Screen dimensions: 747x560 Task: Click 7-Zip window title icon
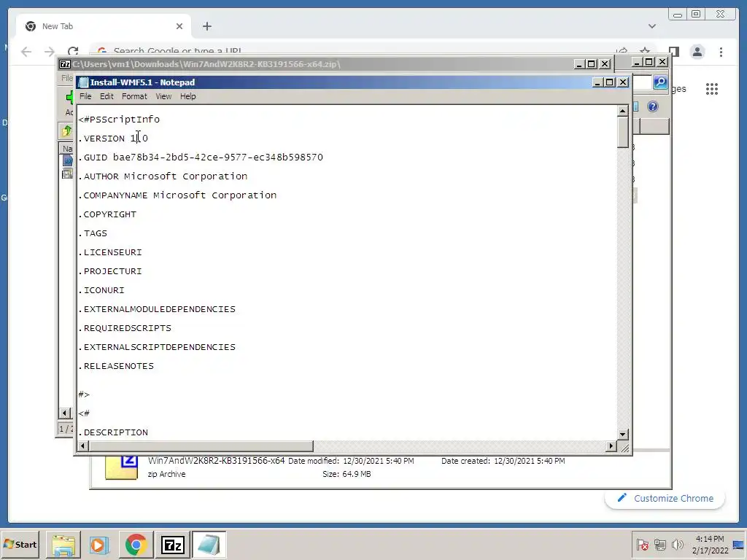pos(65,64)
